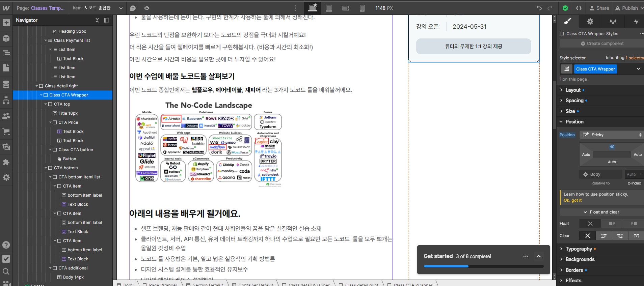
Task: Select the mobile landscape breakpoint
Action: [x=346, y=8]
